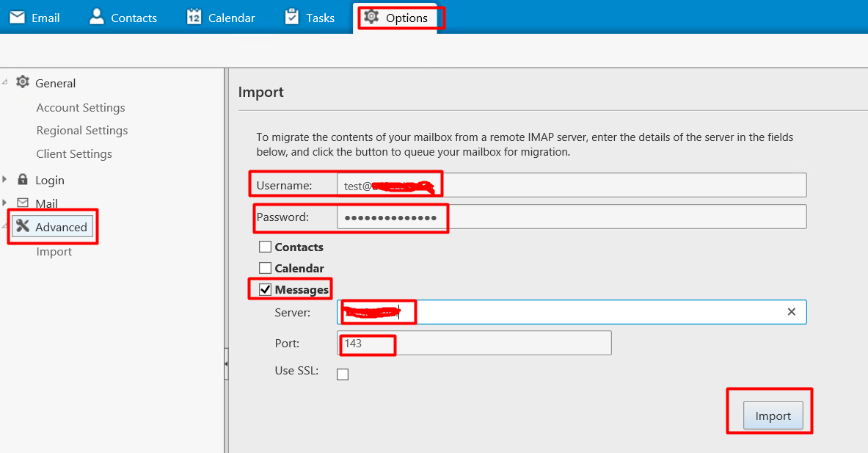Image resolution: width=868 pixels, height=453 pixels.
Task: Click the General gear icon in sidebar
Action: 23,82
